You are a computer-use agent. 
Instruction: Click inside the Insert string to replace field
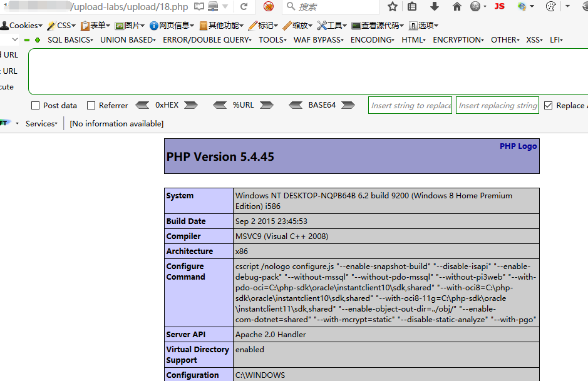point(410,105)
